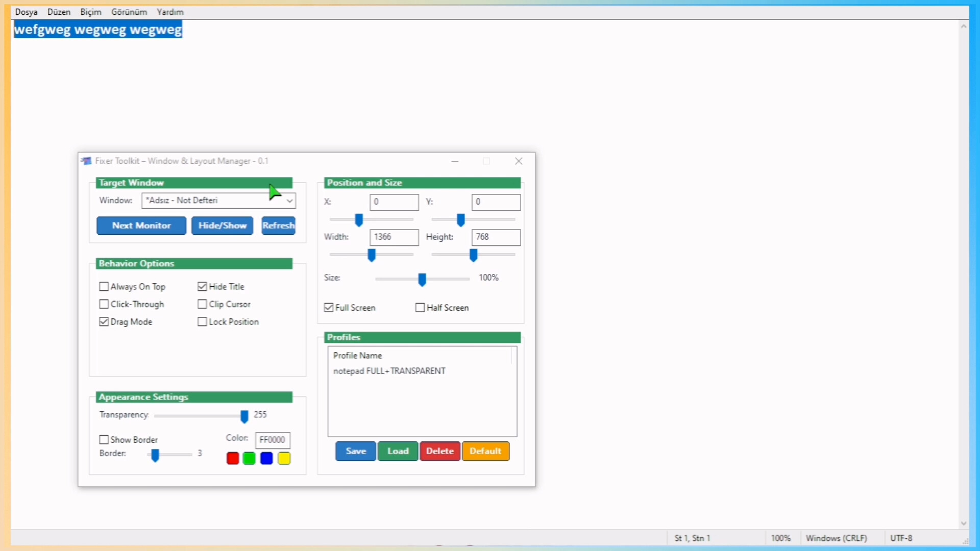
Task: Uncheck the Hide Title option
Action: [202, 286]
